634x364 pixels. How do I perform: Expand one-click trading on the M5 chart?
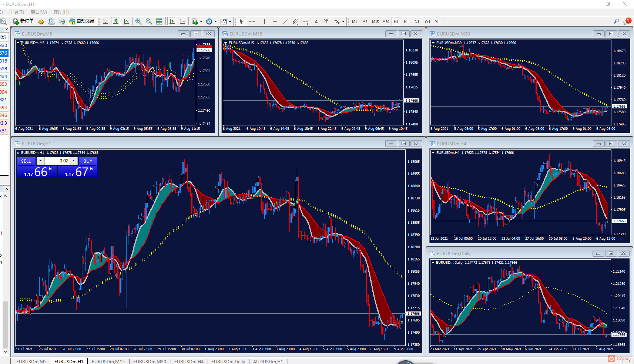(18, 43)
